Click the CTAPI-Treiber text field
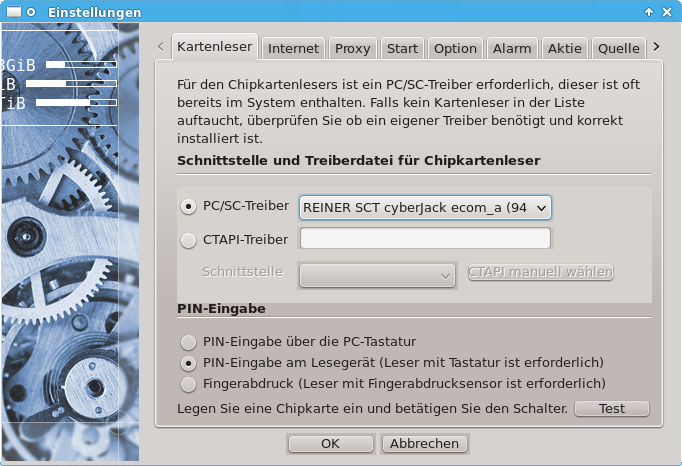This screenshot has height=466, width=682. tap(425, 239)
